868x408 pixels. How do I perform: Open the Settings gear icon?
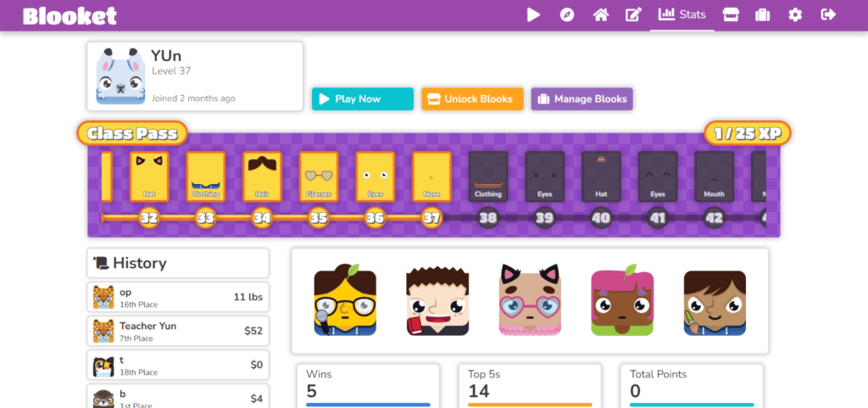point(795,15)
